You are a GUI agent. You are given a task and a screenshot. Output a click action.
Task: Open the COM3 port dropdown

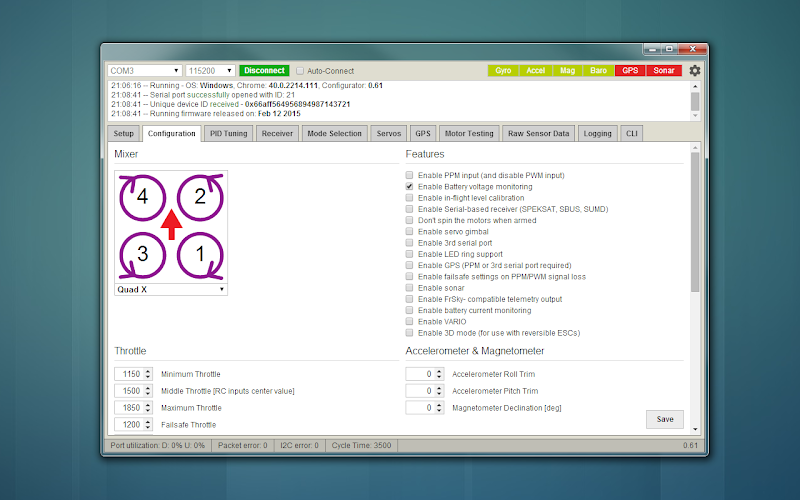[145, 70]
